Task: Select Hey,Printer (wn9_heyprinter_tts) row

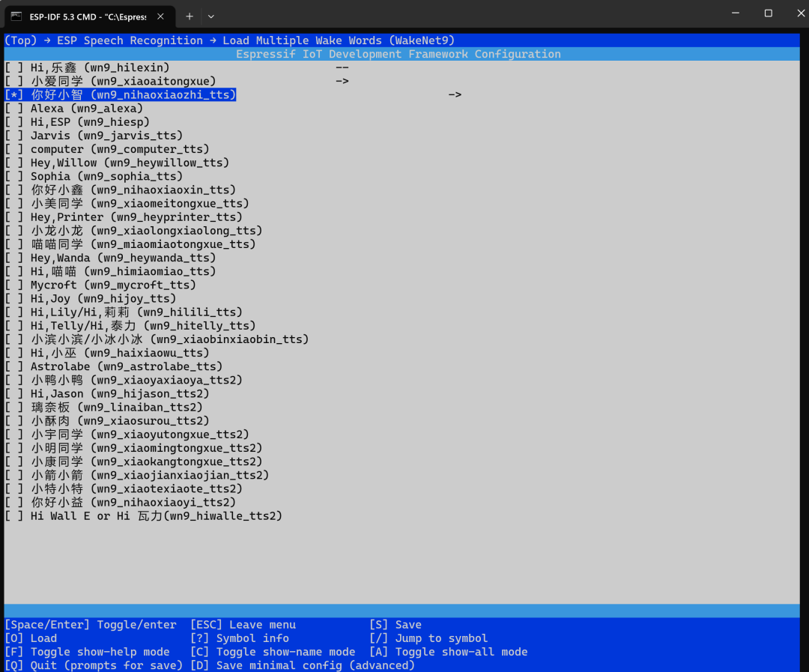Action: (124, 217)
